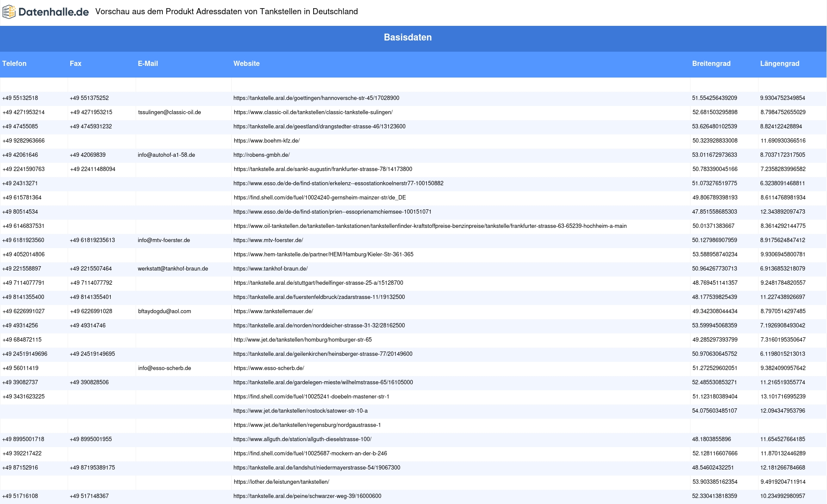Click email info@esso-scherb.de
Image resolution: width=827 pixels, height=504 pixels.
point(165,368)
